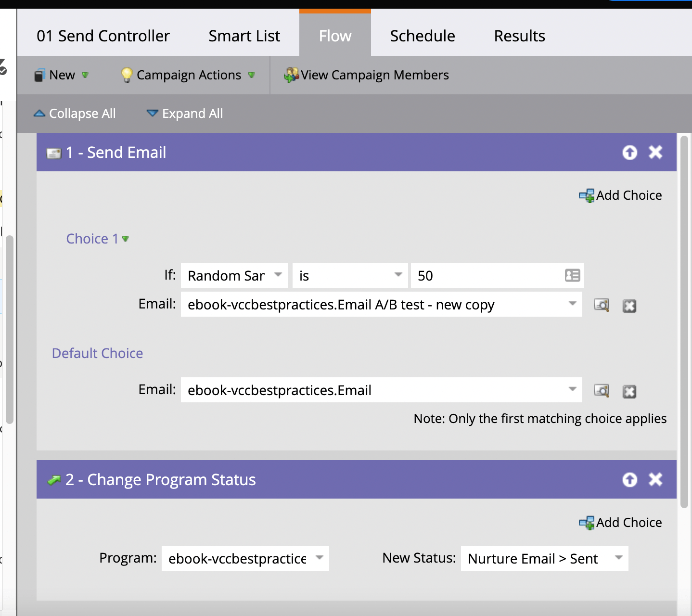Open the Campaign Actions menu
The height and width of the screenshot is (616, 692).
(188, 75)
